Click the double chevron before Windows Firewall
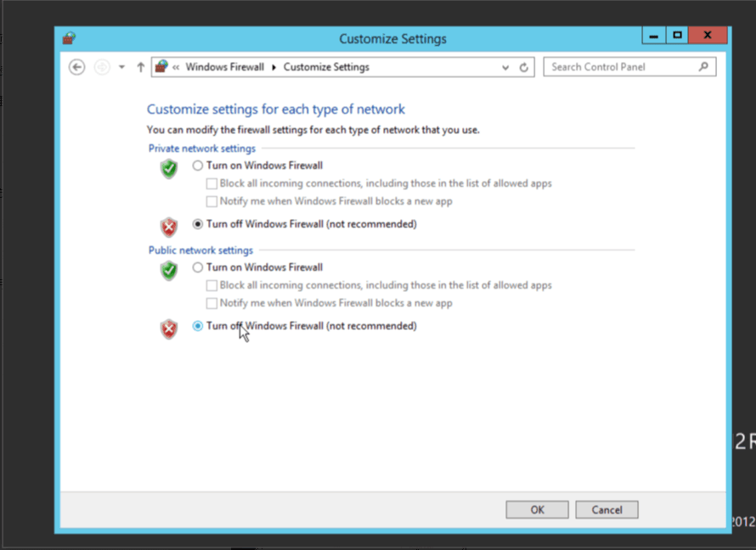Screen dimensions: 756x550 (176, 67)
